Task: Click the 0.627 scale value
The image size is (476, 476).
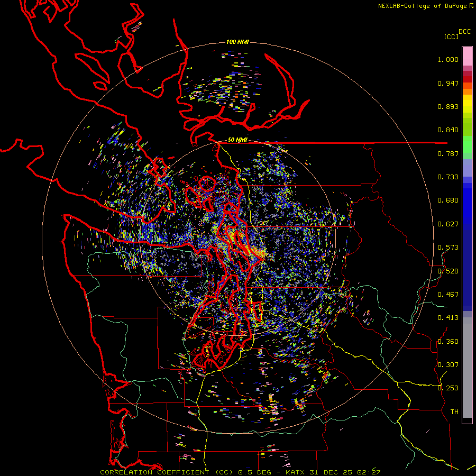Action: [x=448, y=224]
